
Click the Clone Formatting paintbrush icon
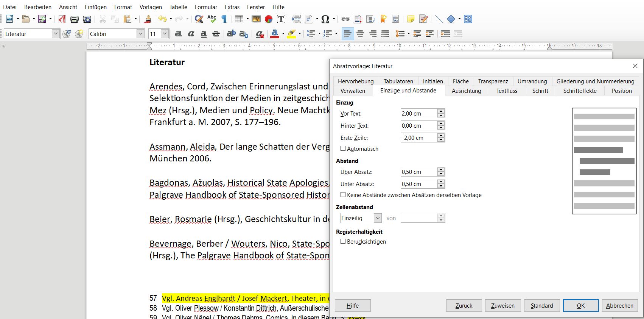[x=148, y=19]
